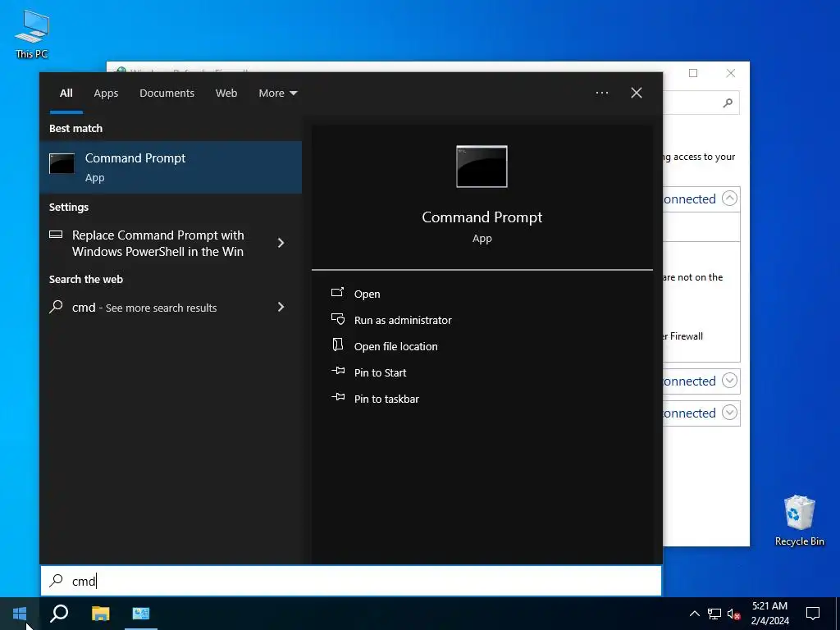Switch to the Apps search tab

[106, 94]
